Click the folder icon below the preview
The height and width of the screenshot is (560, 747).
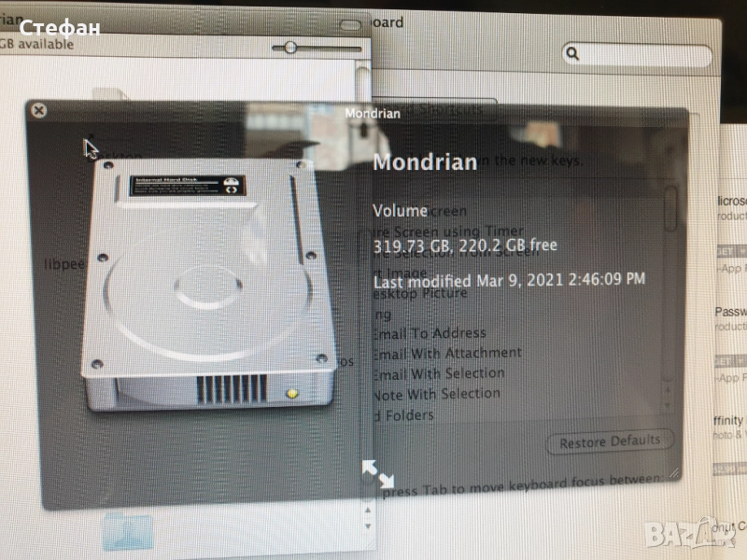[129, 530]
